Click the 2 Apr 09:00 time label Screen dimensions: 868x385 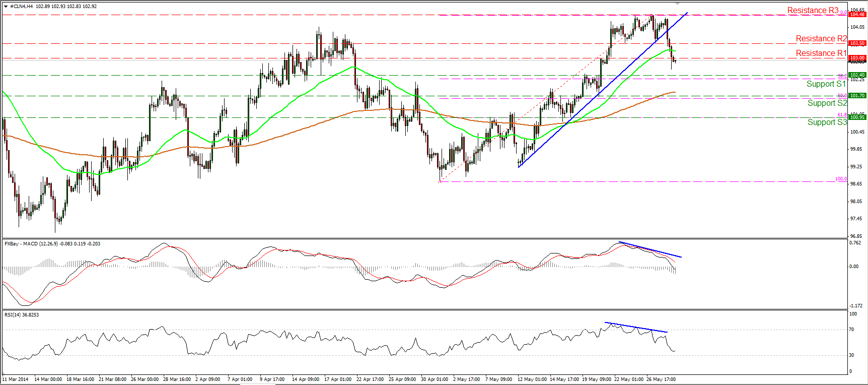click(x=208, y=379)
